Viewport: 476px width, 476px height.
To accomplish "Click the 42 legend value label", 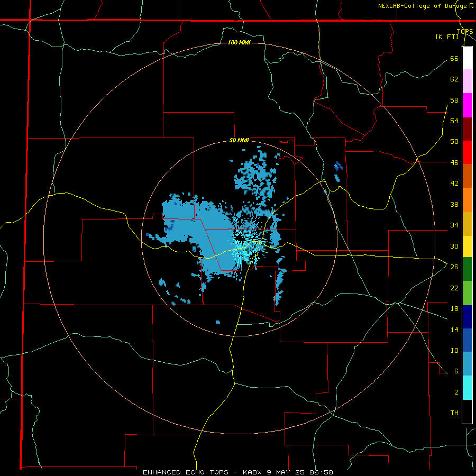I will (454, 183).
